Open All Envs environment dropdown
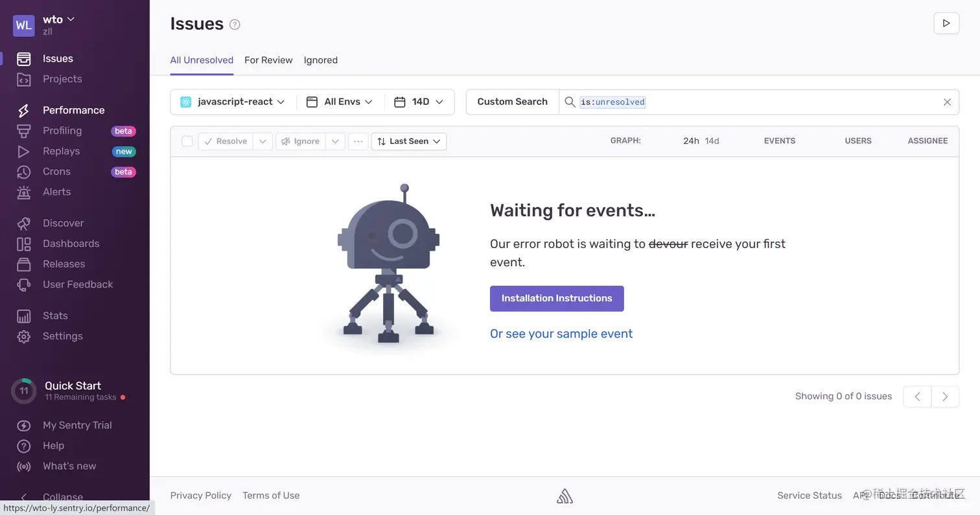The height and width of the screenshot is (515, 980). point(340,102)
